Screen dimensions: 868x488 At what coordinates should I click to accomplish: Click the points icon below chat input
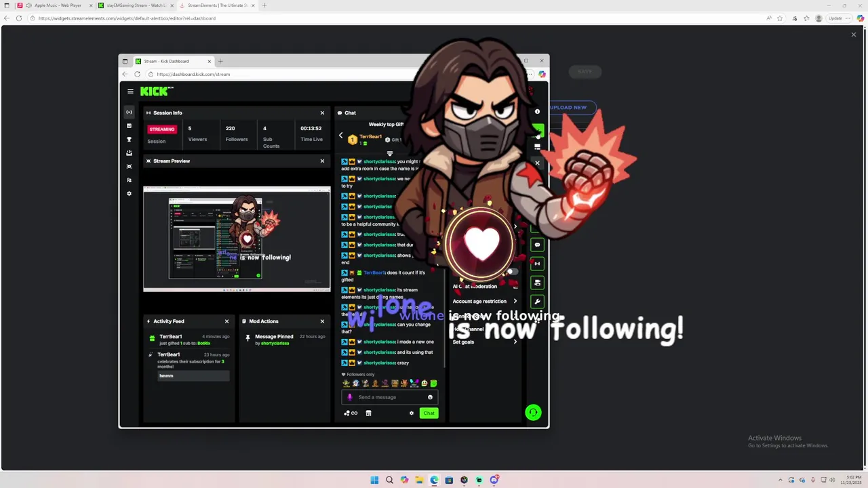coord(351,413)
